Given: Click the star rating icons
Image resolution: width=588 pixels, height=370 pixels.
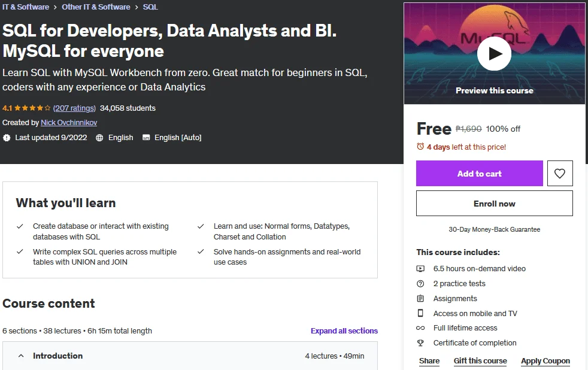Looking at the screenshot, I should [x=32, y=108].
